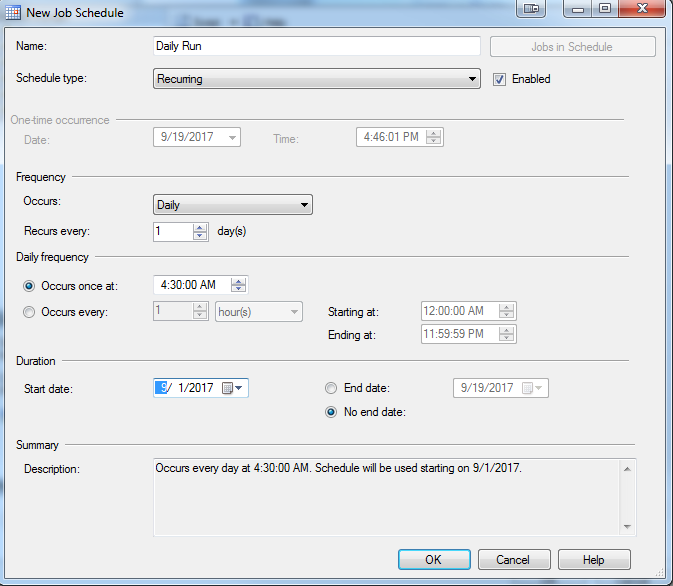Screen dimensions: 673x586
Task: Click the Schedule type label
Action: (x=51, y=78)
